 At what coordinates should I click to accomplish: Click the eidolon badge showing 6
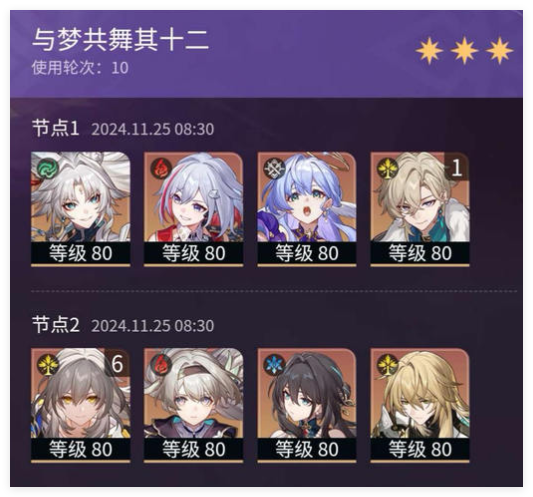tap(117, 363)
